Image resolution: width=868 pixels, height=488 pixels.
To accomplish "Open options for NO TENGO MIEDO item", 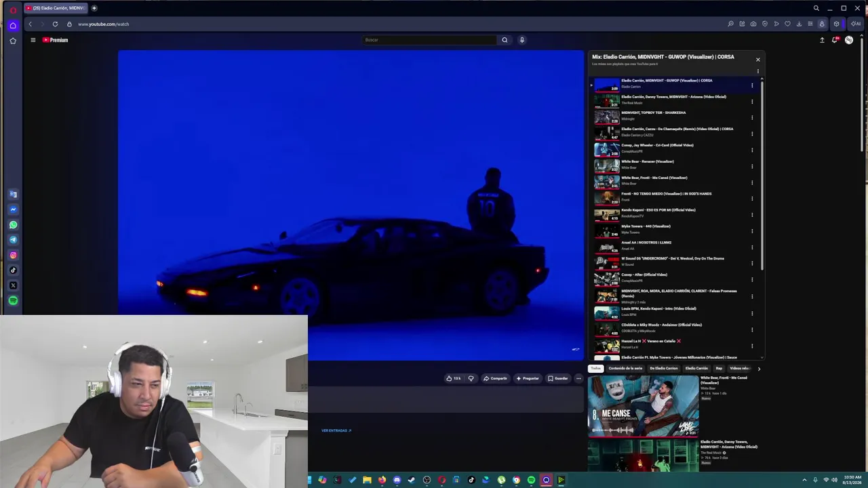I will tap(752, 199).
